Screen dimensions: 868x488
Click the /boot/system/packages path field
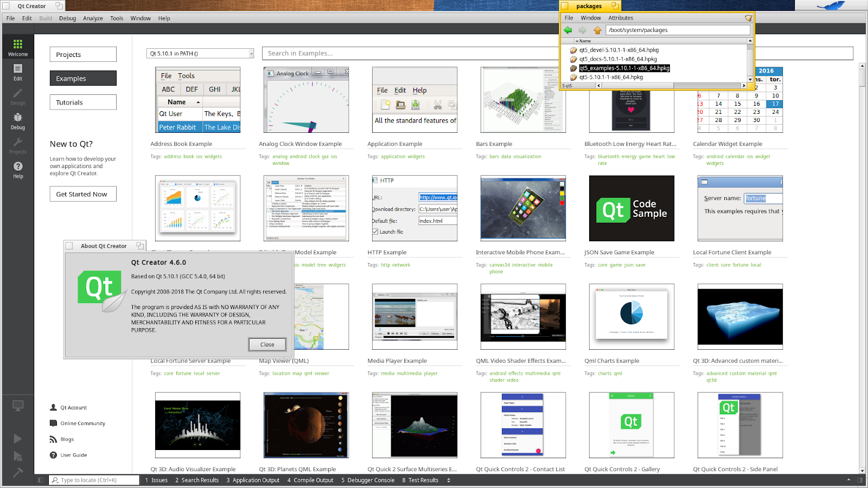pyautogui.click(x=678, y=30)
